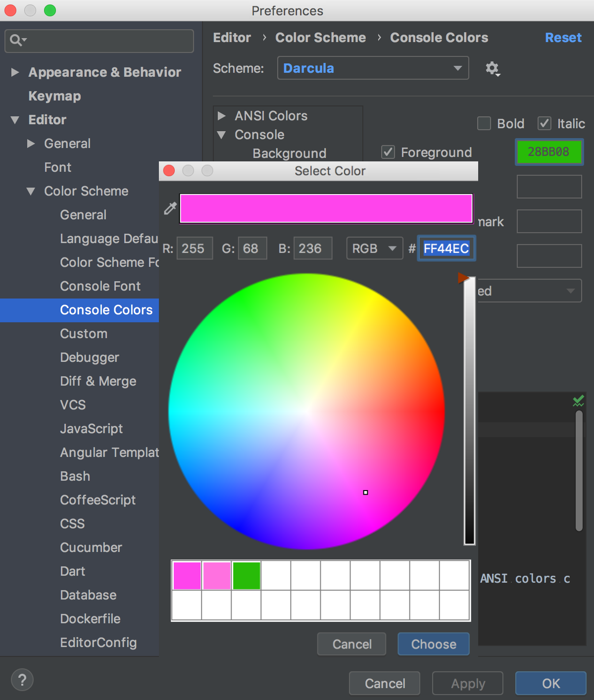Open the partially hidden effects dropdown
The height and width of the screenshot is (700, 594).
(530, 291)
